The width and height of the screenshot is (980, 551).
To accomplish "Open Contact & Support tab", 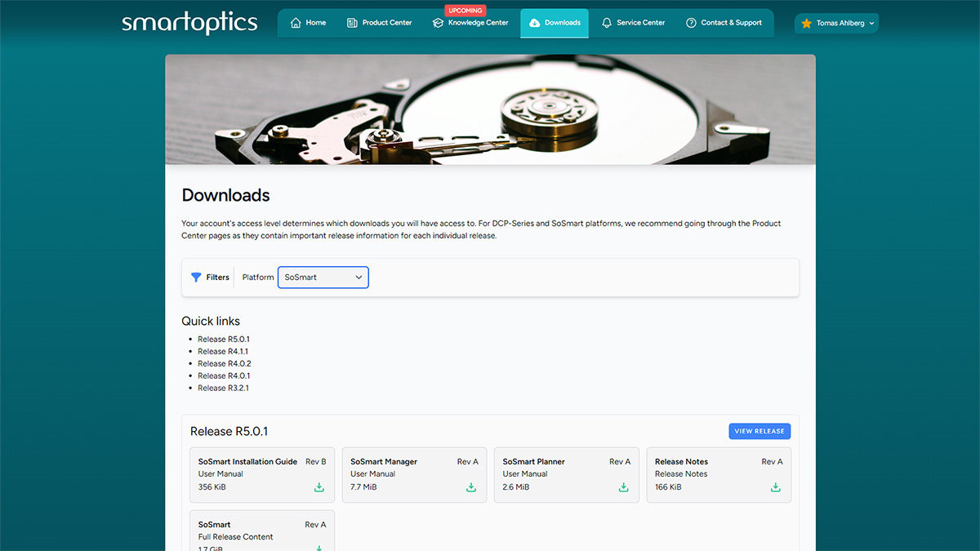I will (724, 23).
